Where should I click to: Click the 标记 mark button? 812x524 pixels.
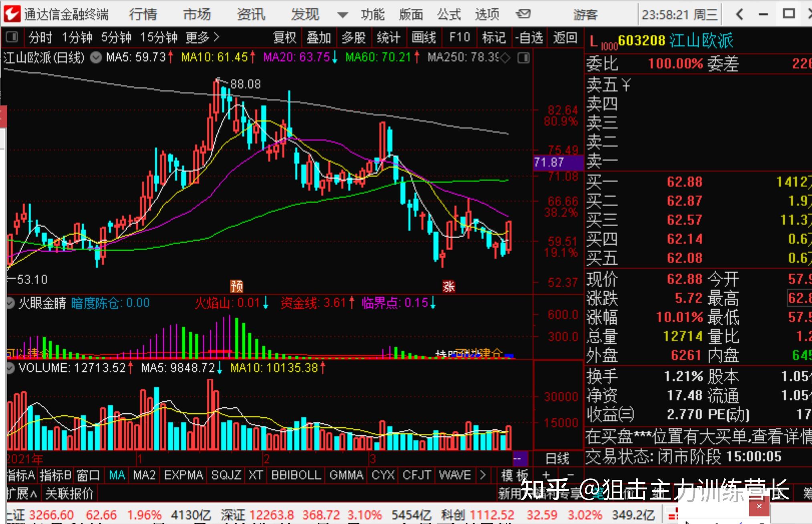coord(494,38)
